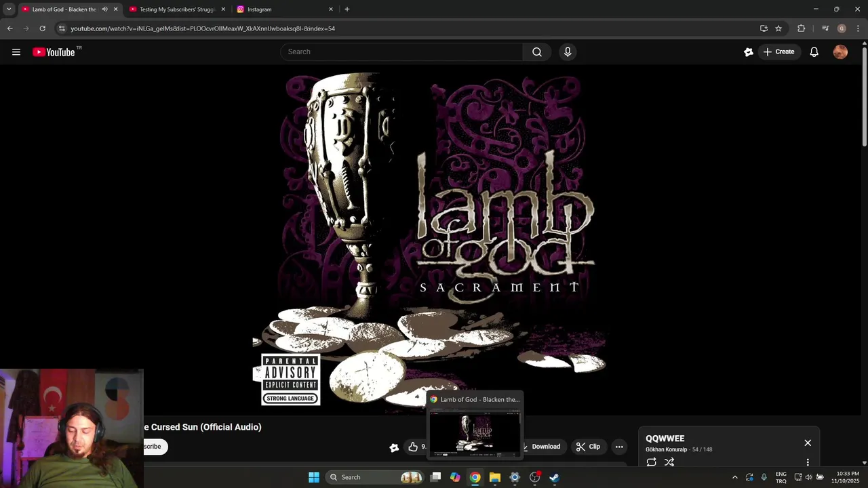The image size is (868, 488).
Task: Open the tab search dropdown arrow
Action: [x=9, y=9]
